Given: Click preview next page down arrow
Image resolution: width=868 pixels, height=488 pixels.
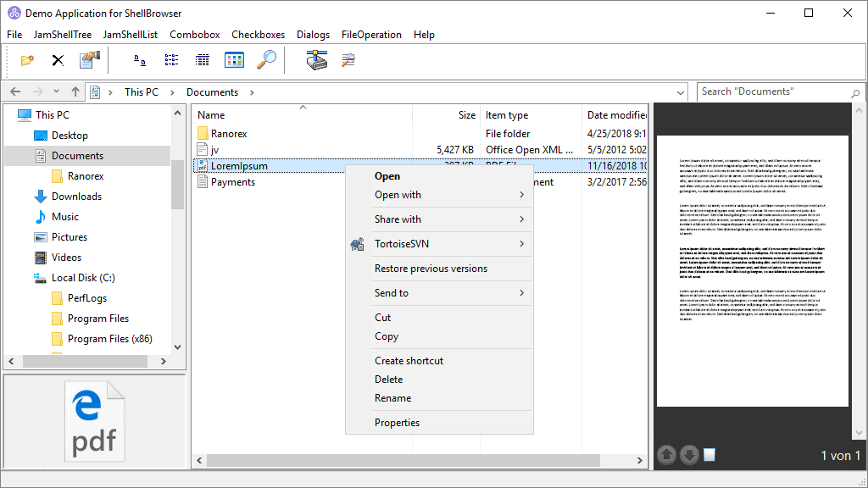Looking at the screenshot, I should click(689, 455).
